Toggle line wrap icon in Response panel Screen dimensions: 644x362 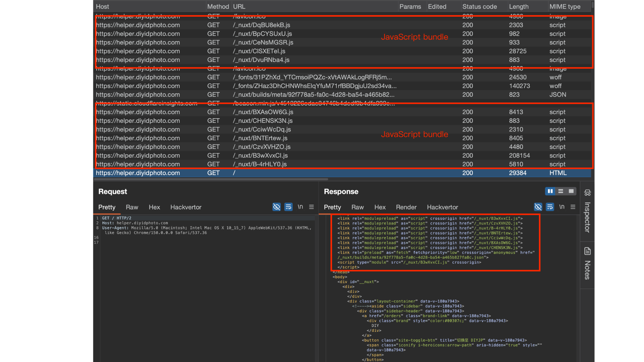pos(550,207)
